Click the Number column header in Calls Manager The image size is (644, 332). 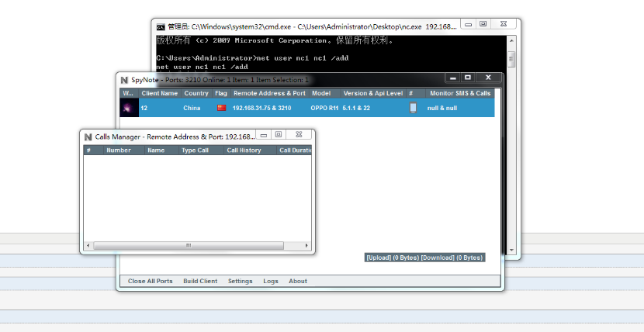point(123,150)
